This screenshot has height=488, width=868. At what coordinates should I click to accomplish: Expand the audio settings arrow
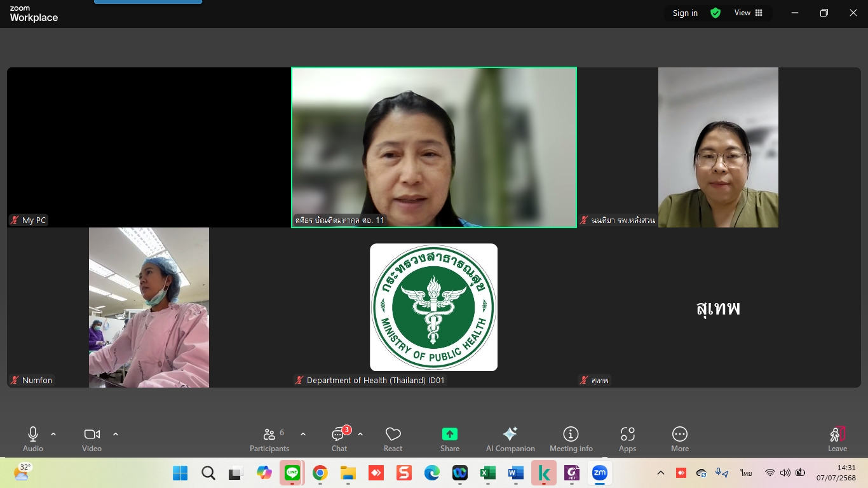click(53, 434)
